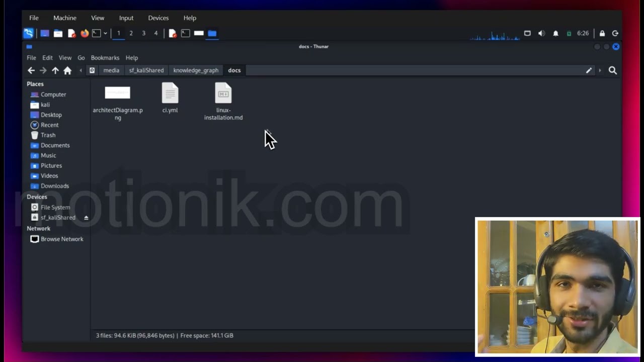
Task: Open the Bookmarks menu
Action: click(x=105, y=58)
